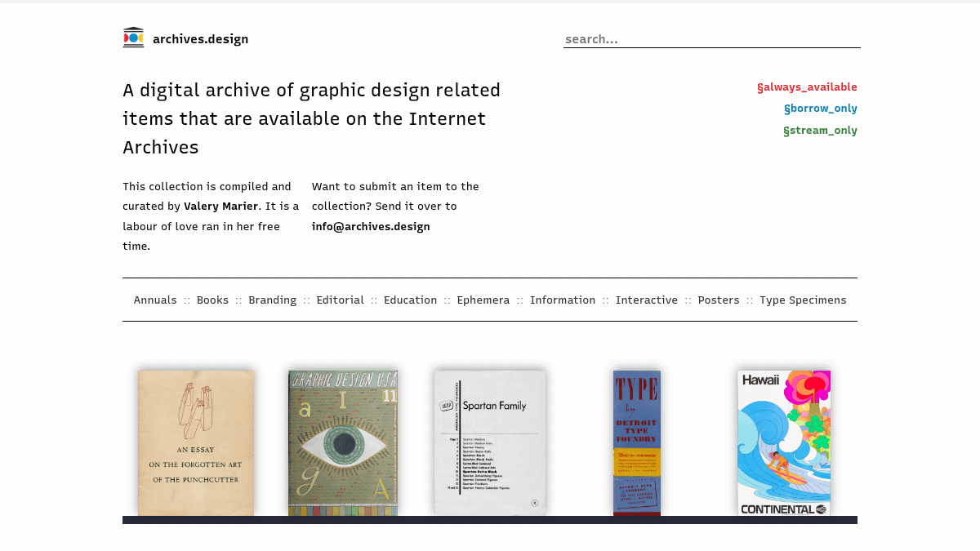Open the Graphic Design USA 11 cover
The image size is (980, 551).
(x=343, y=443)
